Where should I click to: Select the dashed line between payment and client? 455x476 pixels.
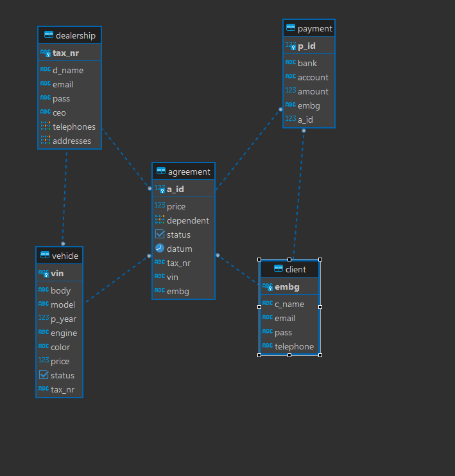point(298,193)
